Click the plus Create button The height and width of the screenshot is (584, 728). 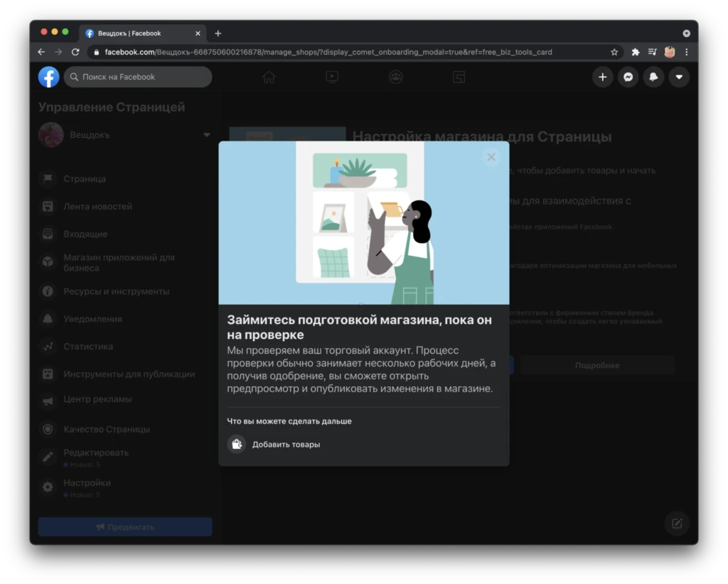click(x=603, y=77)
